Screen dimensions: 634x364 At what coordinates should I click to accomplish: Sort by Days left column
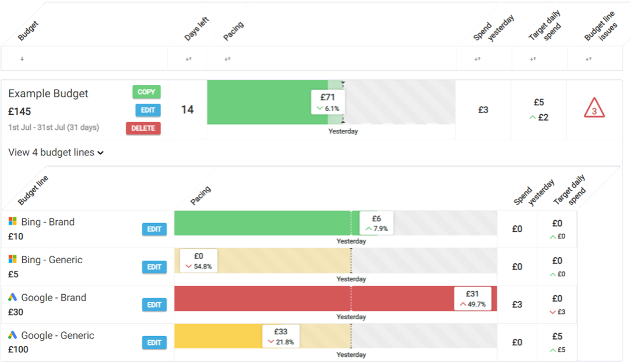pos(188,59)
